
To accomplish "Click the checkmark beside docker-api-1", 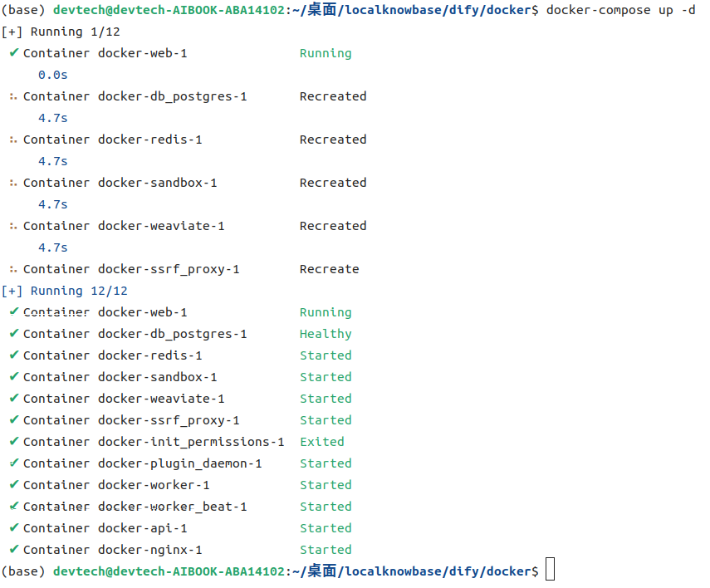I will click(14, 527).
